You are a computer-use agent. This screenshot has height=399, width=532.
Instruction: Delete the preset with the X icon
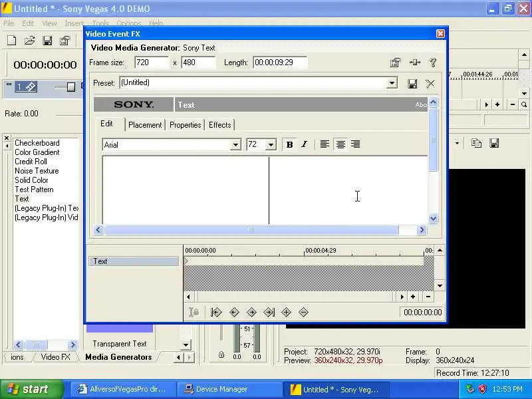(430, 84)
